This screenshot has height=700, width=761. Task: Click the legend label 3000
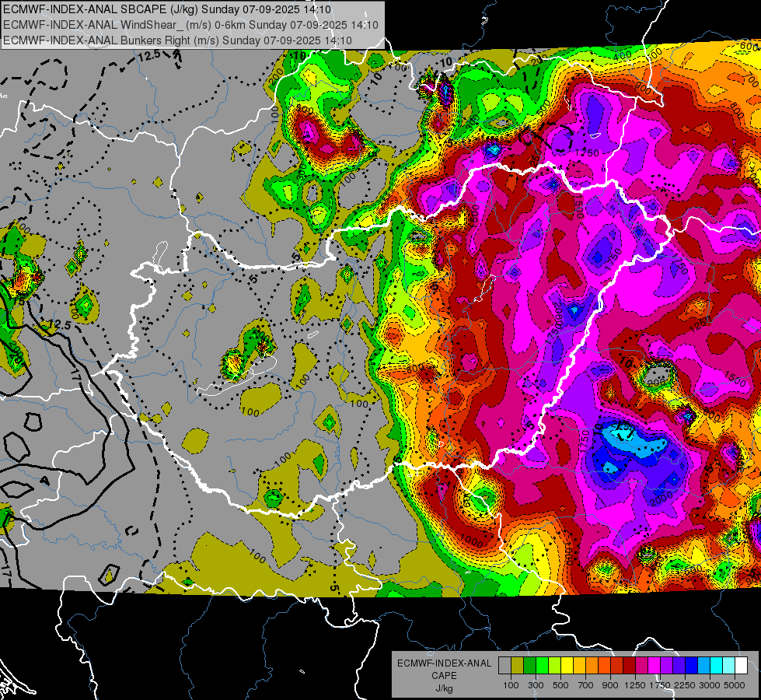(710, 685)
